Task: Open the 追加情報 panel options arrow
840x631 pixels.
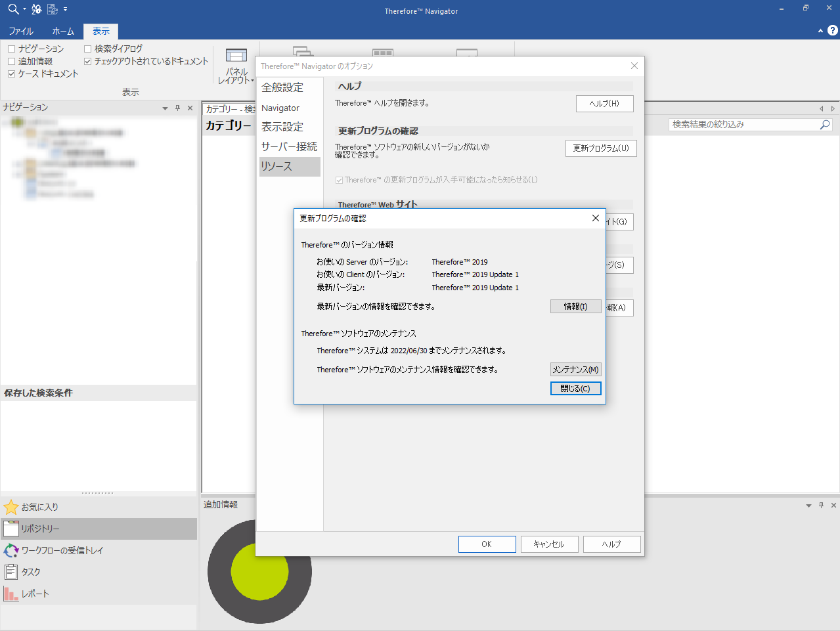Action: point(808,506)
